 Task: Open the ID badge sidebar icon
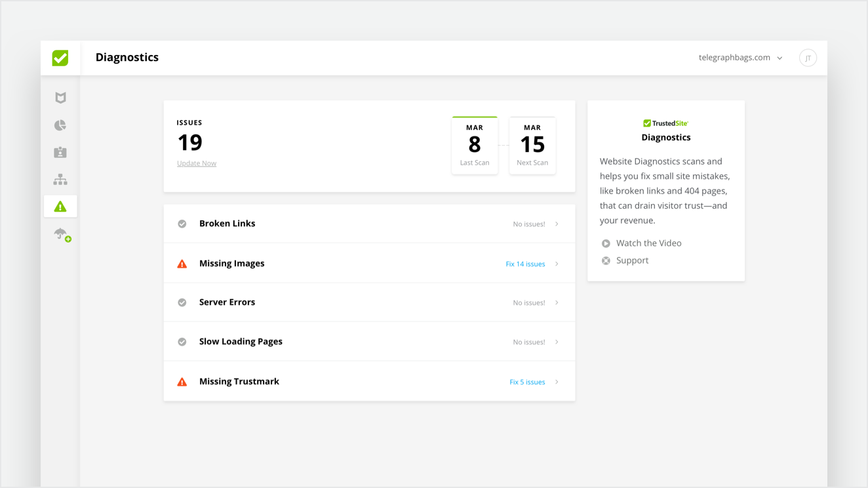coord(60,152)
